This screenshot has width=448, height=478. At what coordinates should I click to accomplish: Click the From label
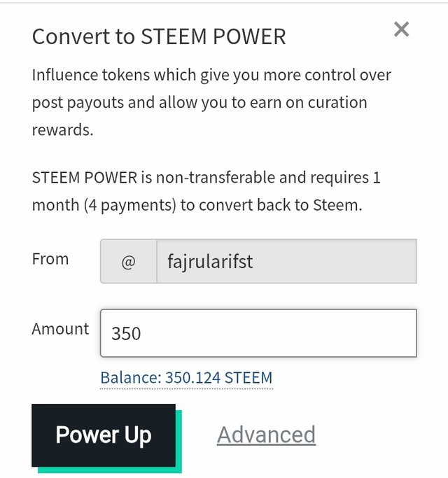click(x=50, y=259)
